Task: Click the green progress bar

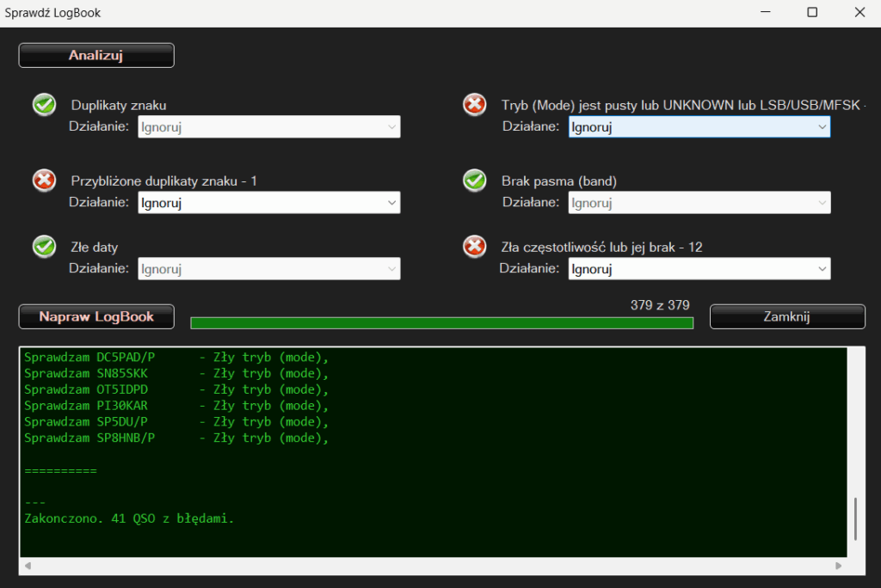Action: tap(441, 323)
